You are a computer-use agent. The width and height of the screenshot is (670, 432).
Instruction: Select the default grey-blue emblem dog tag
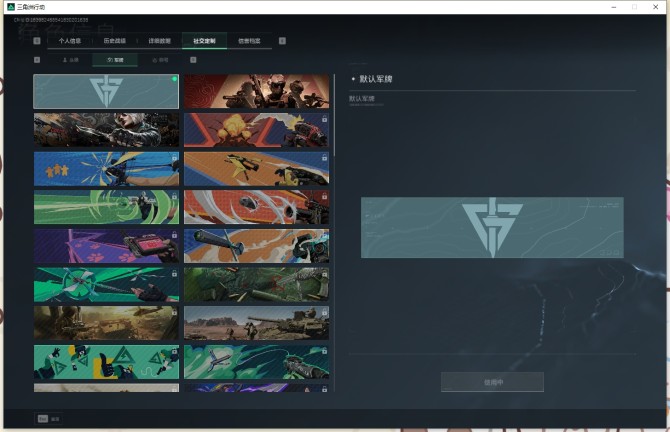tap(106, 91)
